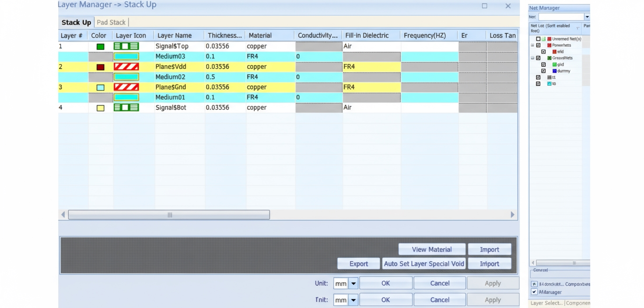The image size is (644, 308).
Task: Open the Component tab at bottom right
Action: [x=578, y=303]
